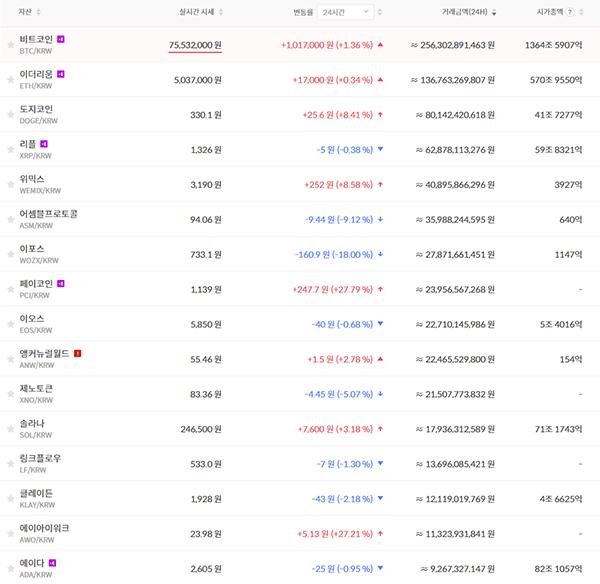
Task: Click the purple badge beside 이더리움
Action: click(61, 74)
